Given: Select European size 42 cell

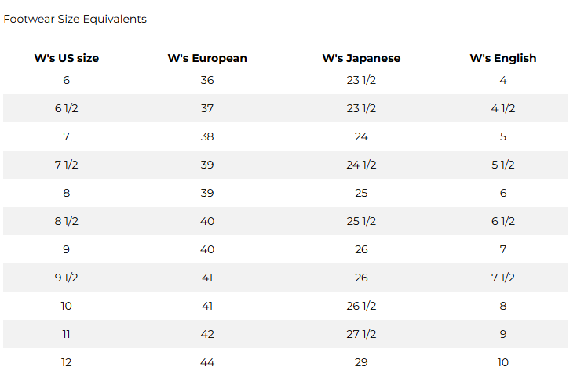Looking at the screenshot, I should 207,334.
